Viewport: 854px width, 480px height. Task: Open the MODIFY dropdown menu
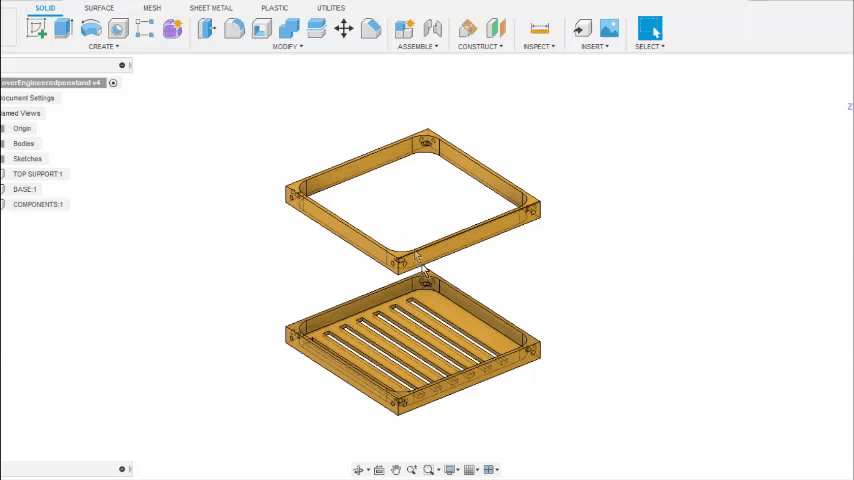(x=288, y=47)
